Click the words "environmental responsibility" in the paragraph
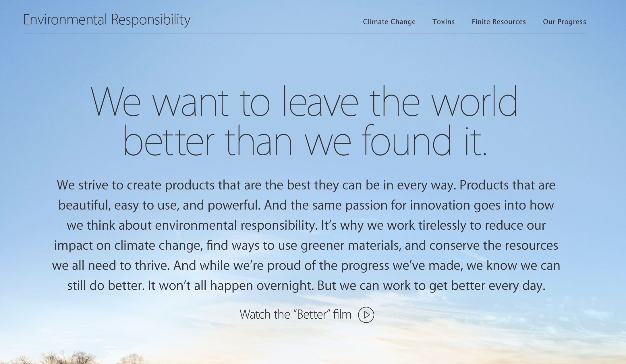 [x=235, y=225]
